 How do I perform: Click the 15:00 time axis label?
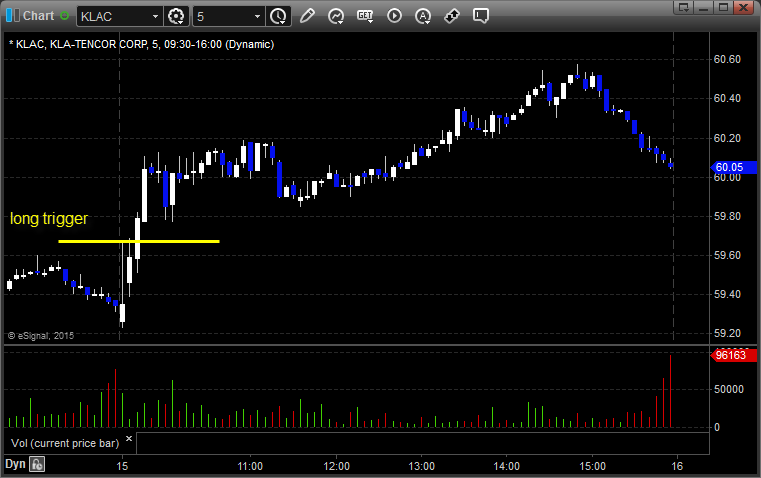(593, 466)
